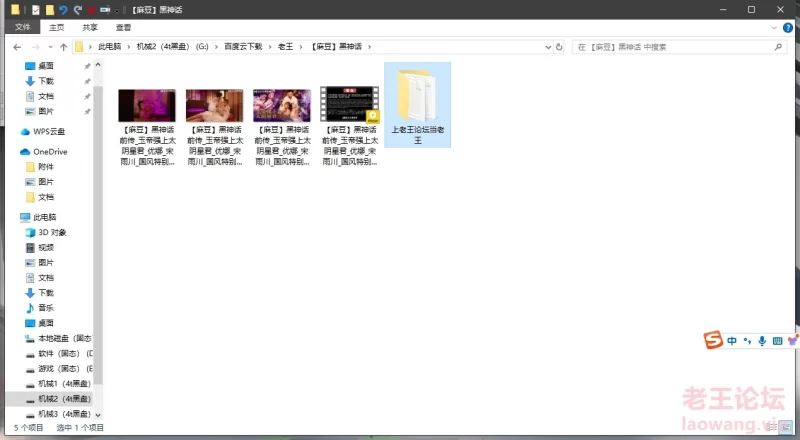Screen dimensions: 800x440
Task: Click 百度云下载 in the address breadcrumb
Action: tap(243, 46)
